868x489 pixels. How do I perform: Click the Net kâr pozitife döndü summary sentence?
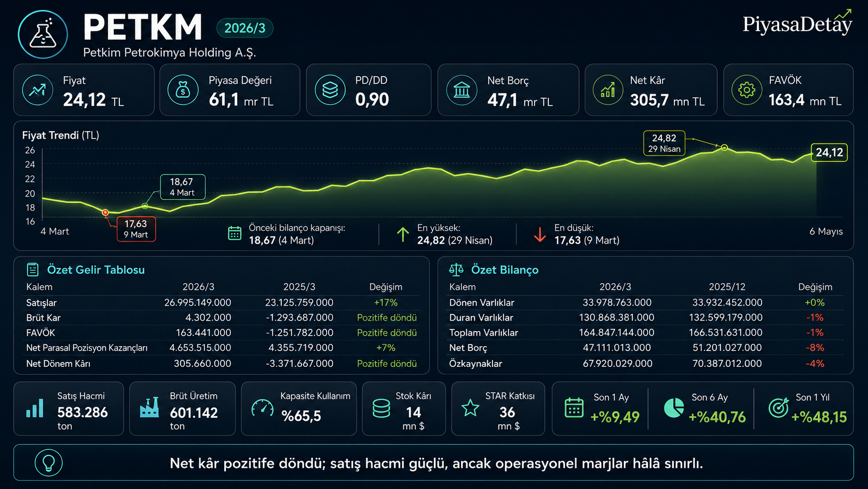(436, 463)
